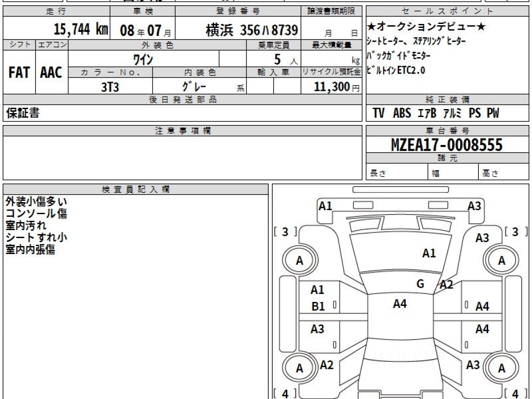
Task: Select the 長さ spec cell
Action: pos(397,172)
